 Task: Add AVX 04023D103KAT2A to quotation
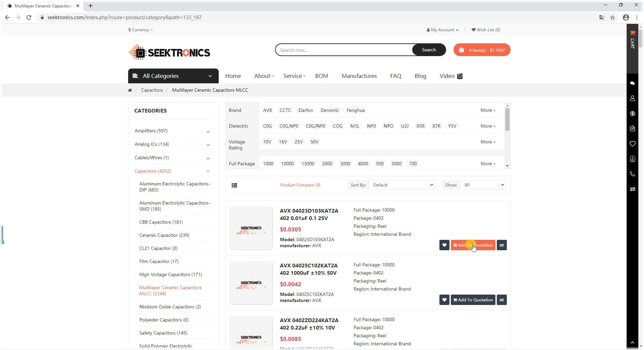tap(473, 245)
